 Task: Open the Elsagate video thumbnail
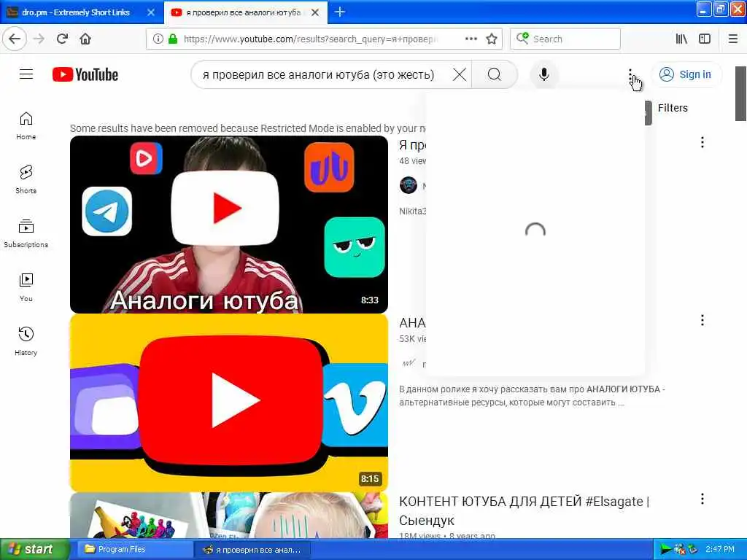point(228,516)
